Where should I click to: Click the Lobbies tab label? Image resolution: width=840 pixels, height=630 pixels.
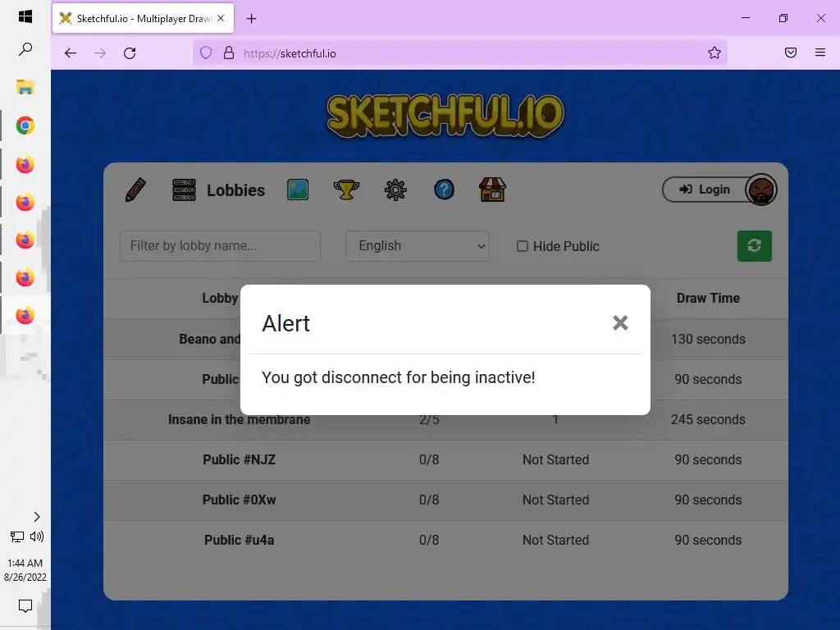click(x=235, y=190)
